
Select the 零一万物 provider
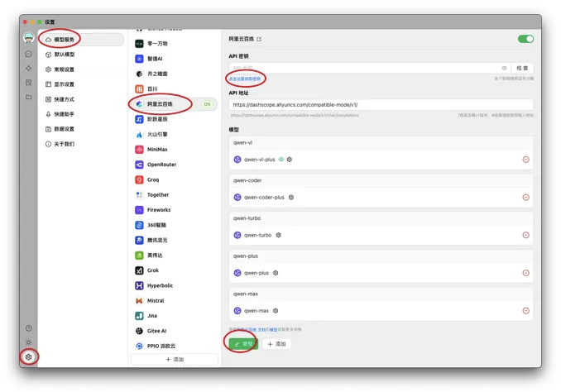pyautogui.click(x=174, y=44)
